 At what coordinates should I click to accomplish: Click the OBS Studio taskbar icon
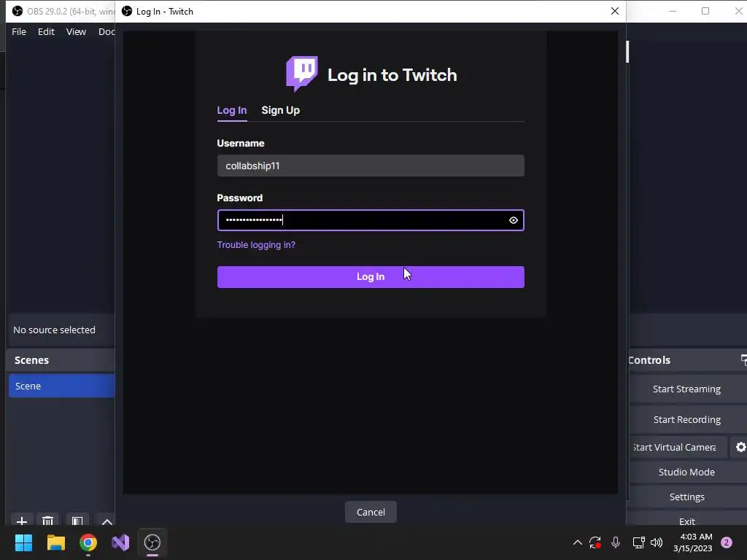pos(152,542)
